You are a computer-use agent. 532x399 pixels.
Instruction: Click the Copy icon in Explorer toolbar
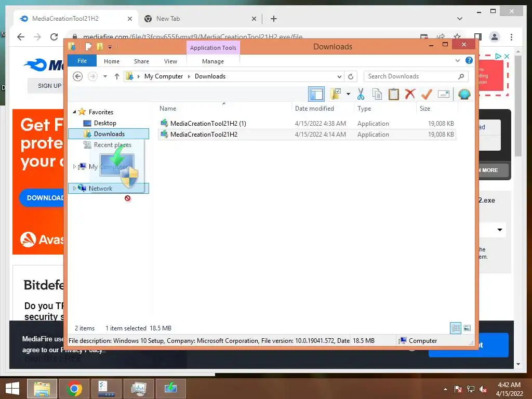pyautogui.click(x=377, y=94)
